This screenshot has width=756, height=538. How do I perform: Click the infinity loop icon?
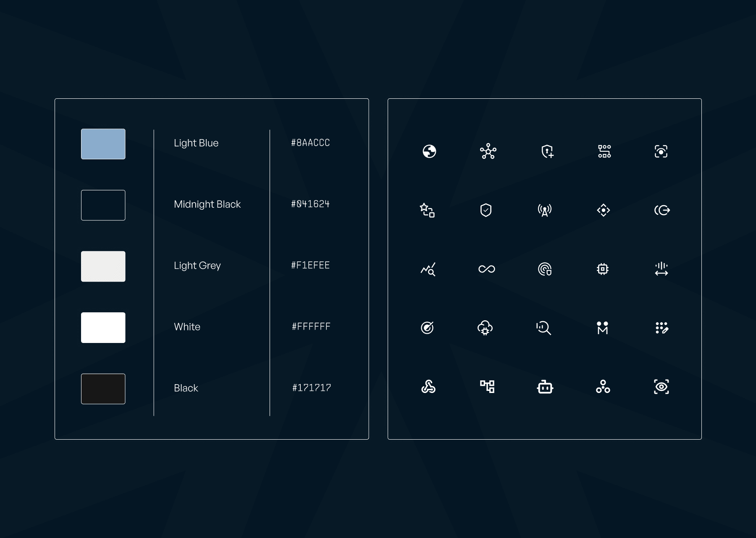pos(487,269)
